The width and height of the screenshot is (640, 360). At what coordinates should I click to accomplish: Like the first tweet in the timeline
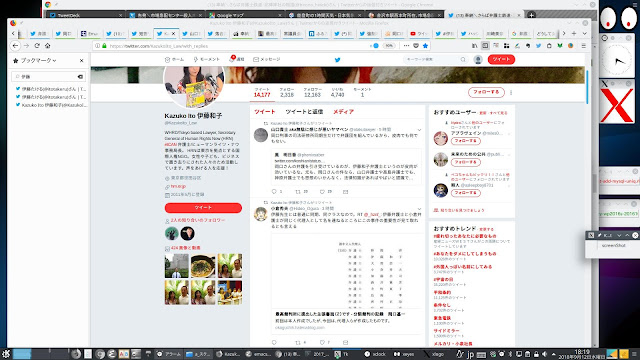(x=322, y=191)
